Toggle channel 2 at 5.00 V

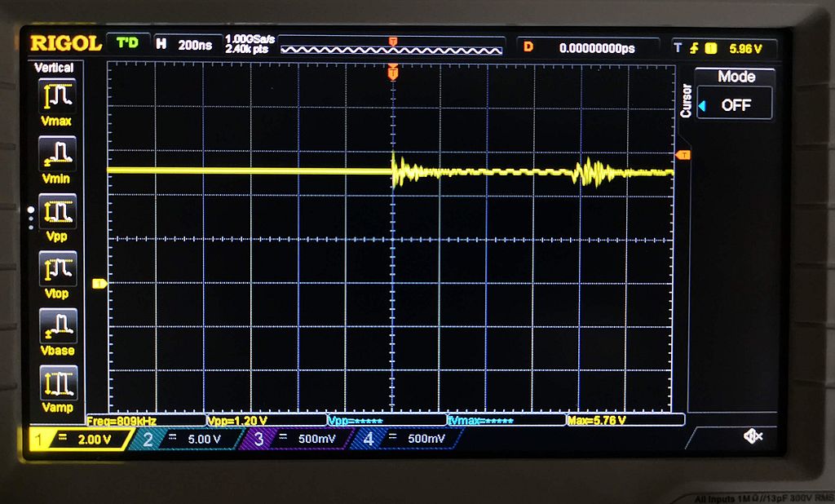point(186,440)
